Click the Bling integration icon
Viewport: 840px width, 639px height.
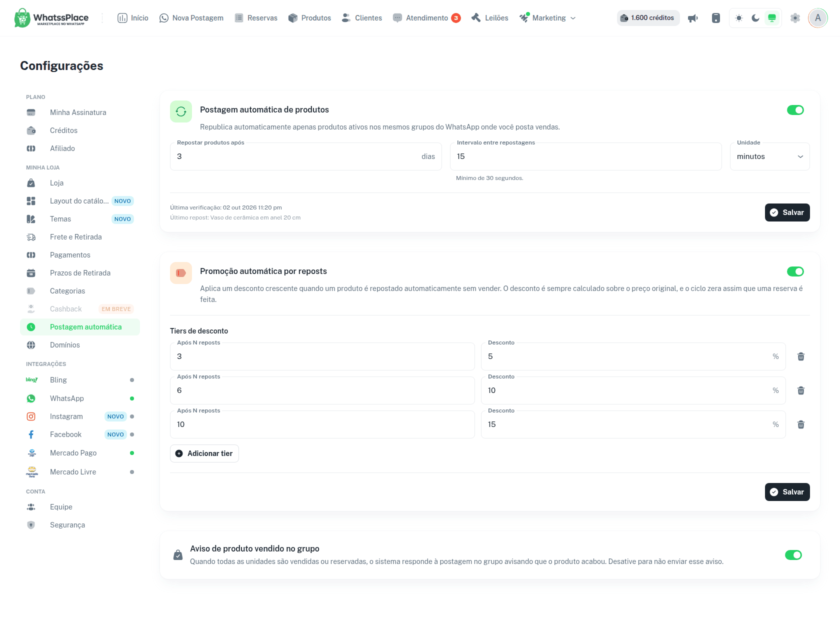coord(31,380)
